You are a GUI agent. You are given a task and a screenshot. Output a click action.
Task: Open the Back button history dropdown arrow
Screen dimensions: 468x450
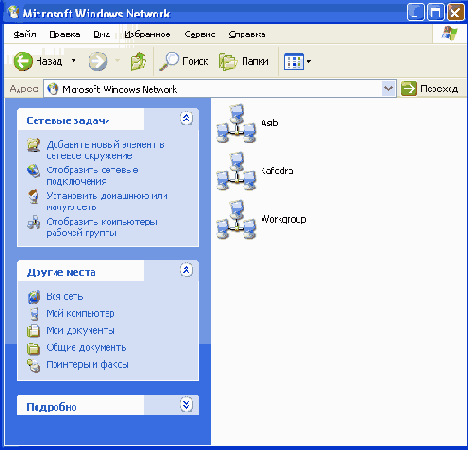point(73,61)
